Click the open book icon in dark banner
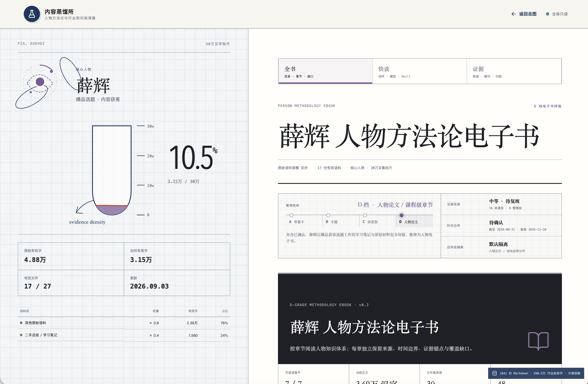This screenshot has width=588, height=384. click(x=538, y=341)
